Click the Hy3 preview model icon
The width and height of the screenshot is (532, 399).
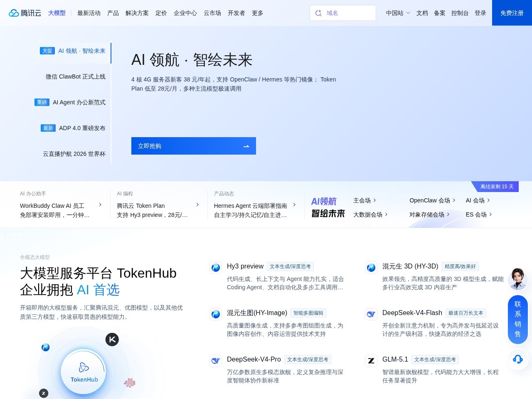click(x=216, y=268)
